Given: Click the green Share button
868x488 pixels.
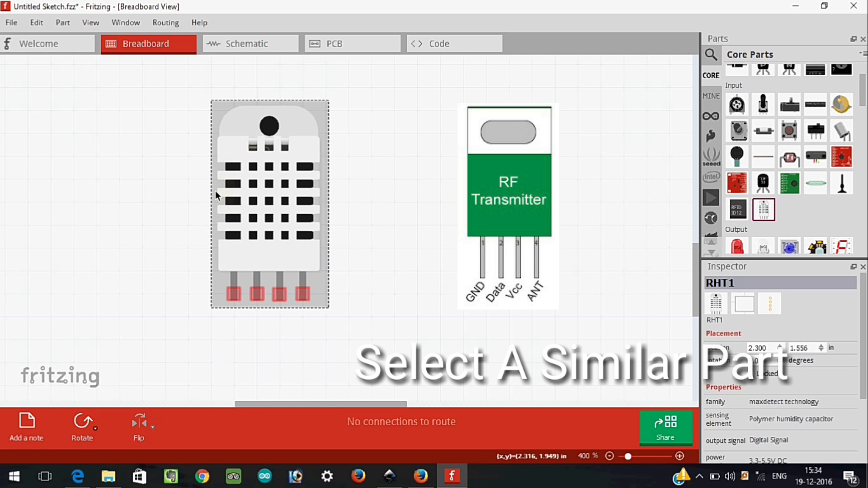Looking at the screenshot, I should point(665,427).
